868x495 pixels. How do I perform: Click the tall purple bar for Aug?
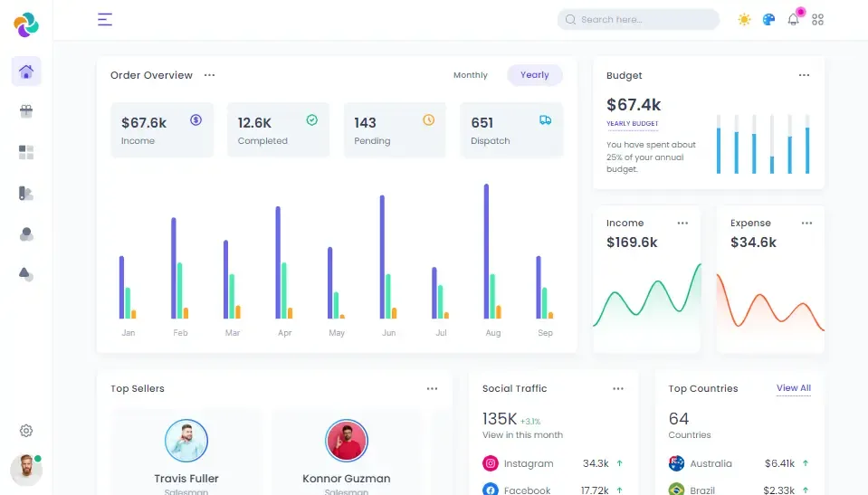[x=487, y=251]
